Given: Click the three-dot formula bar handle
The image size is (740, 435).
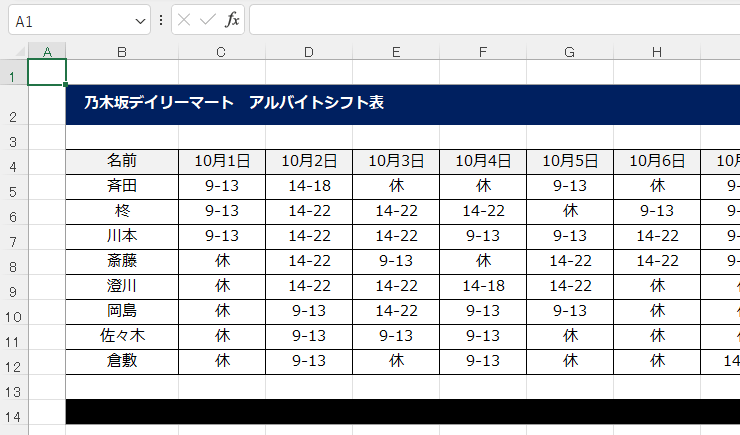Looking at the screenshot, I should click(161, 20).
